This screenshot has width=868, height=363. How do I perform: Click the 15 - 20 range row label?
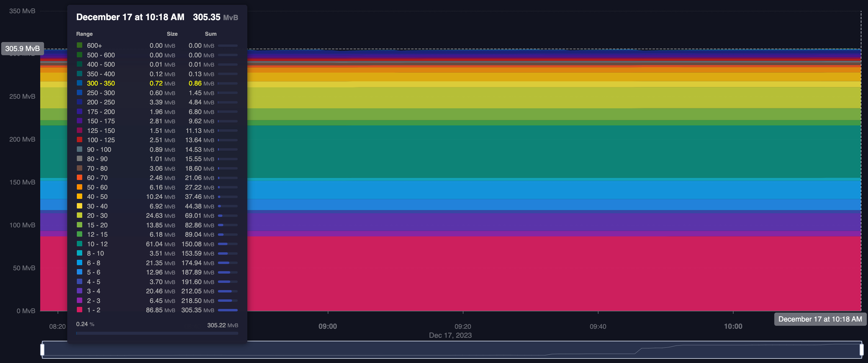pos(97,225)
